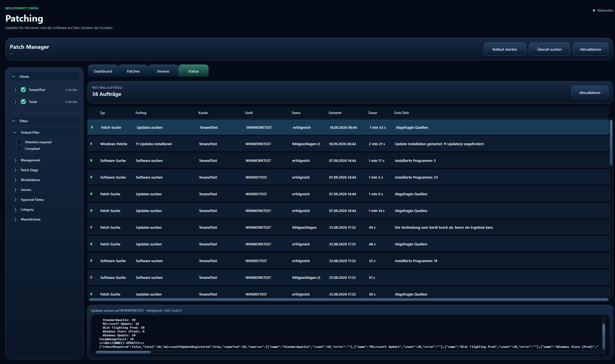
Task: Expand the Patch Stage filter group
Action: (15, 170)
